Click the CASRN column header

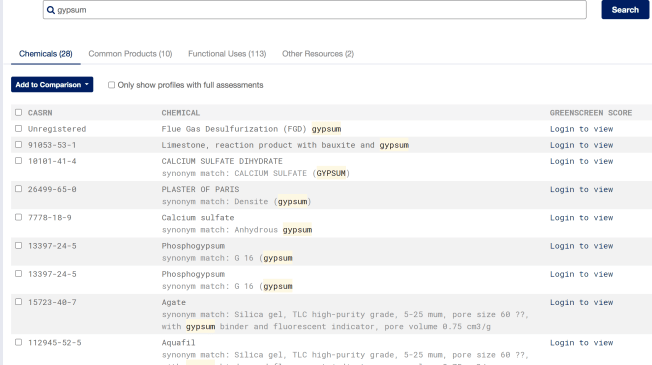[40, 113]
